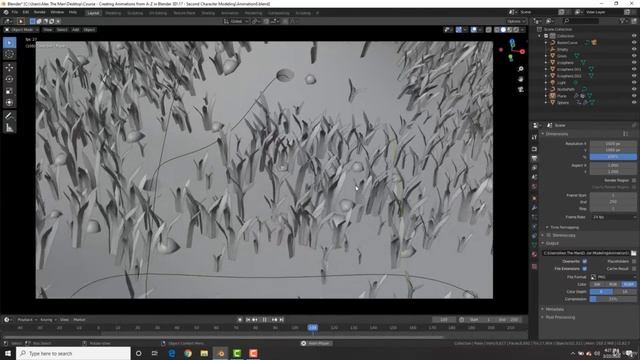Image resolution: width=640 pixels, height=360 pixels.
Task: Activate the Transform tool
Action: pyautogui.click(x=9, y=102)
